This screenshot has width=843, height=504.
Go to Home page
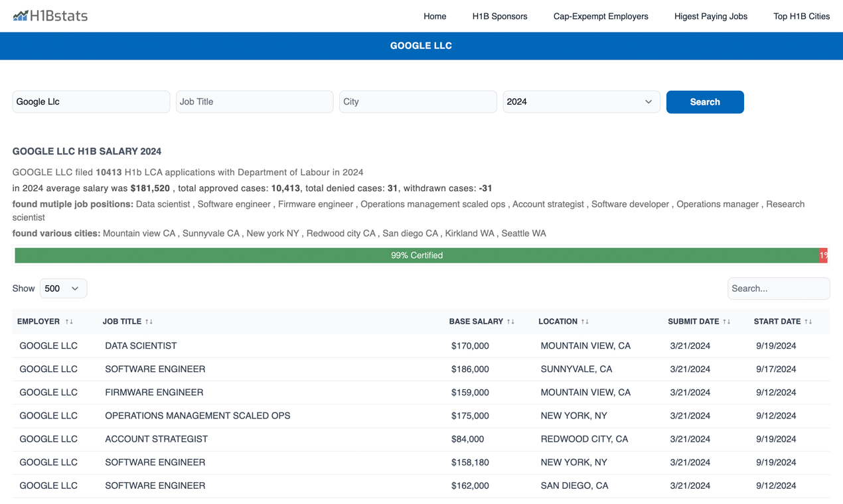point(435,17)
